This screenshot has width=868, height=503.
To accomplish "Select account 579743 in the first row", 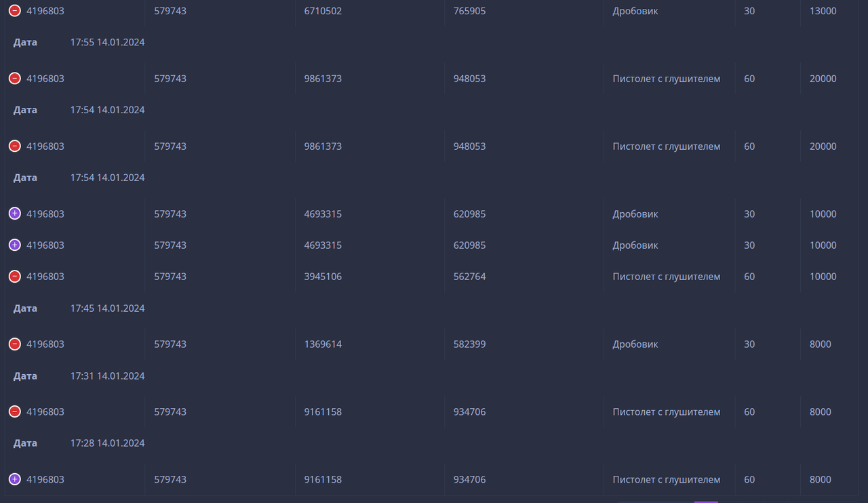I will [170, 10].
